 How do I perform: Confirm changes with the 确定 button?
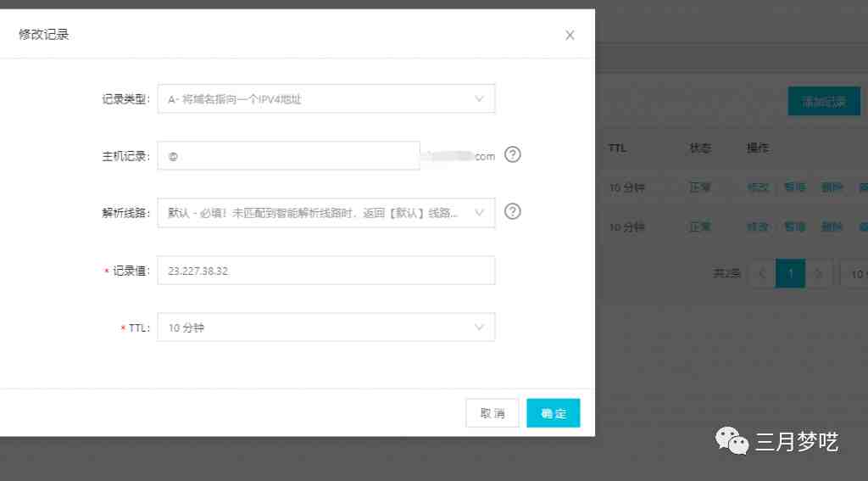click(553, 413)
